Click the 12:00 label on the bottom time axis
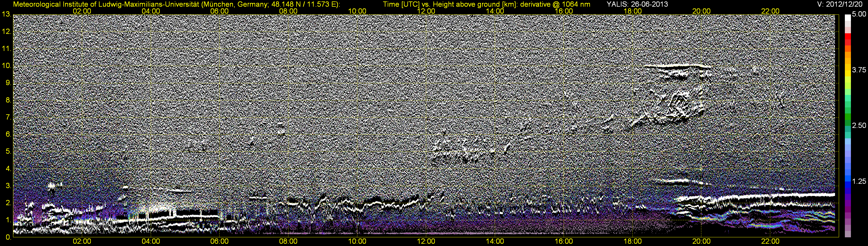 pos(426,242)
